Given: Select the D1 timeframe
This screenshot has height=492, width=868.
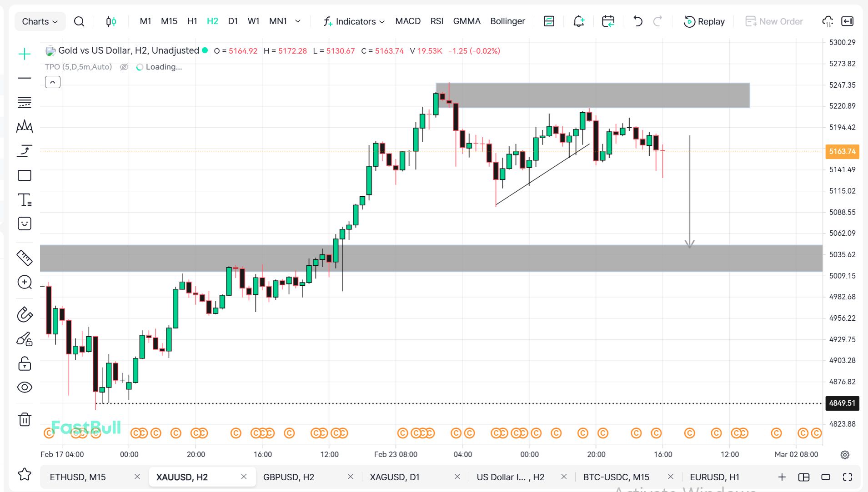Looking at the screenshot, I should click(233, 21).
